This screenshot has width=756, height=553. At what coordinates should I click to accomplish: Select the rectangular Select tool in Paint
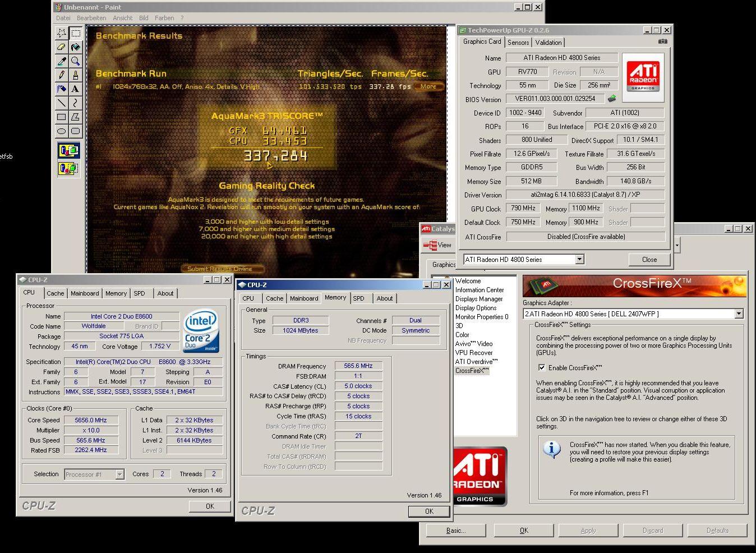[x=75, y=33]
